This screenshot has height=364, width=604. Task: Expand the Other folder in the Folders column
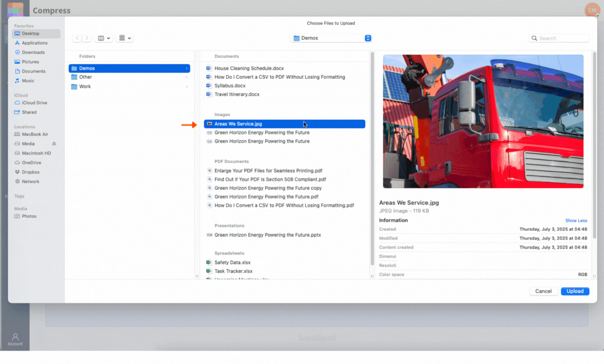tap(186, 77)
